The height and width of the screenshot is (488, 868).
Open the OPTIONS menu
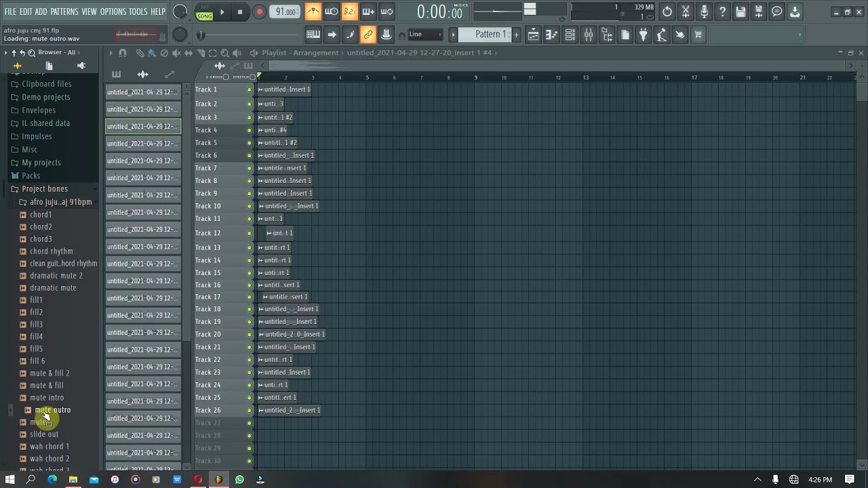pos(113,12)
